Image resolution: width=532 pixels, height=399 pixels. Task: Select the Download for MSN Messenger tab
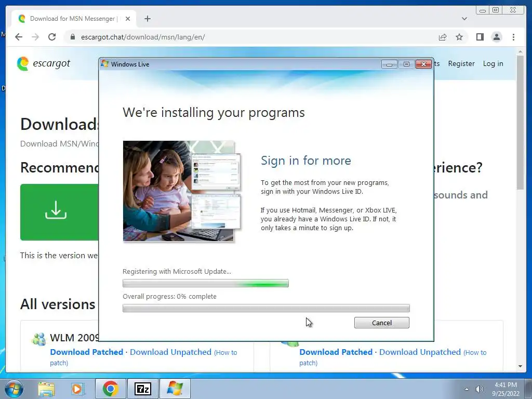coord(74,19)
